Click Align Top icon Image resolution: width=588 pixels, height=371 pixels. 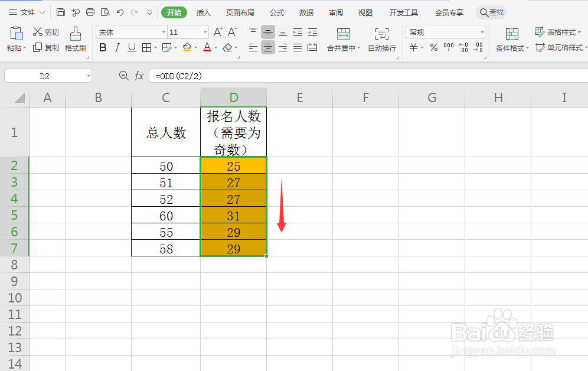pyautogui.click(x=253, y=32)
